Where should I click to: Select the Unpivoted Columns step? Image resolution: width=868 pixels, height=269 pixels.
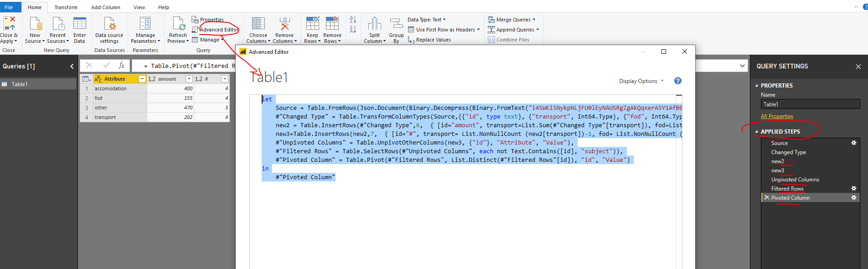point(795,180)
